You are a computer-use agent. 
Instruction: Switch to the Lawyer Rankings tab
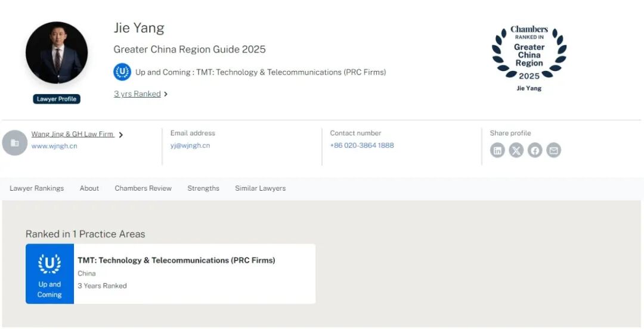[x=36, y=188]
